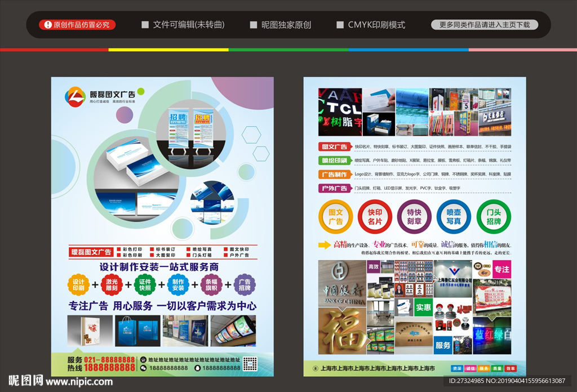
Task: Select the 标书装订 list item
Action: 163,249
